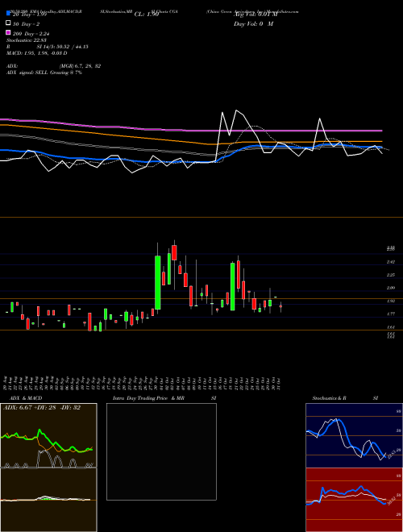Viewport: 403px width, 532px height.
Task: Click the 'MACD: 1.95, 1.98, -0.03 D' readout
Action: (36, 53)
